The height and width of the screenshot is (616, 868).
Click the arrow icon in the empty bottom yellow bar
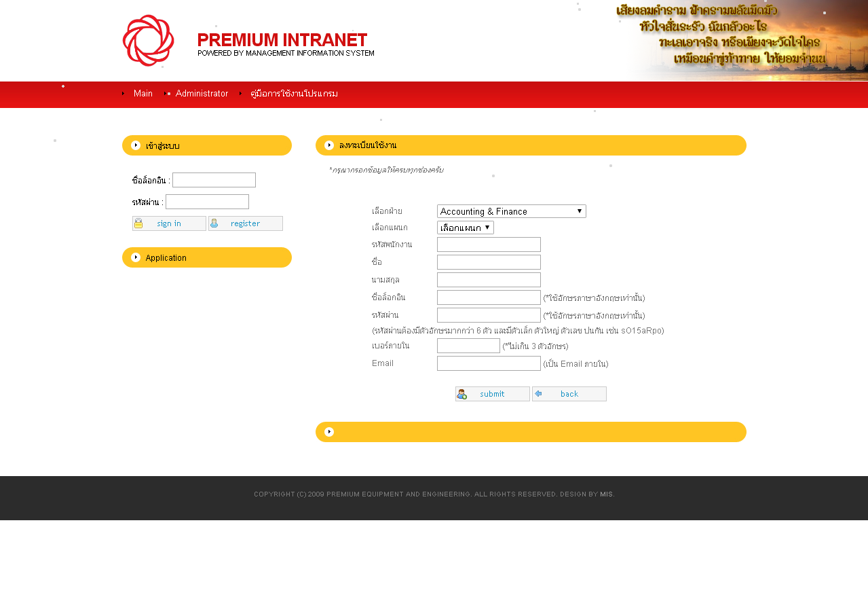pos(329,432)
